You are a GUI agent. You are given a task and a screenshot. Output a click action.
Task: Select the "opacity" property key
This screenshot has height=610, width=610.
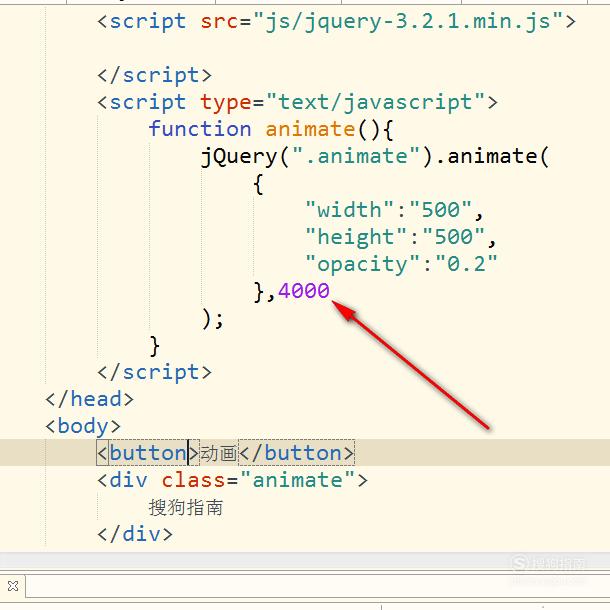363,264
